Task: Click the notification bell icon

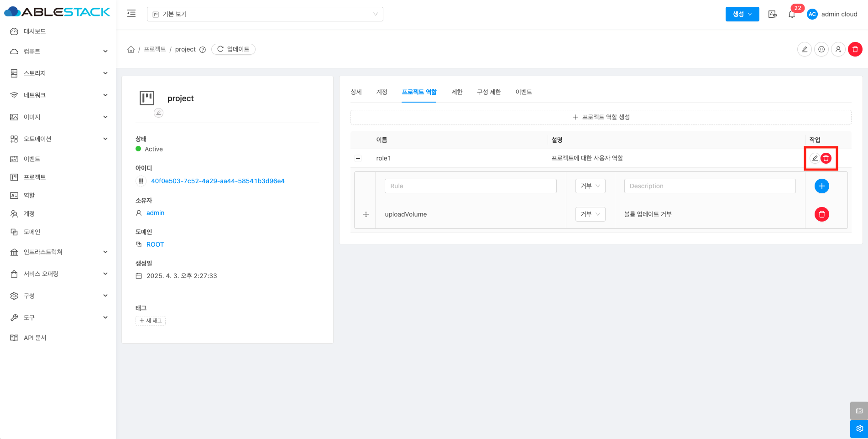Action: [x=792, y=15]
